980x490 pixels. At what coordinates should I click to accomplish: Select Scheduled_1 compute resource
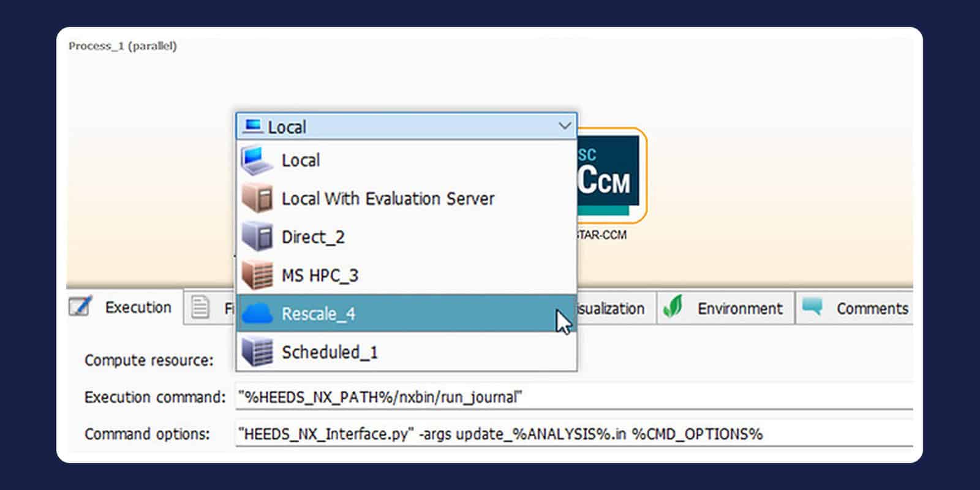tap(407, 352)
